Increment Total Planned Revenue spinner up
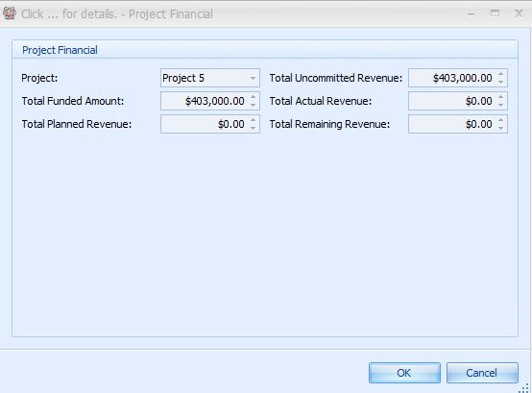 click(253, 120)
